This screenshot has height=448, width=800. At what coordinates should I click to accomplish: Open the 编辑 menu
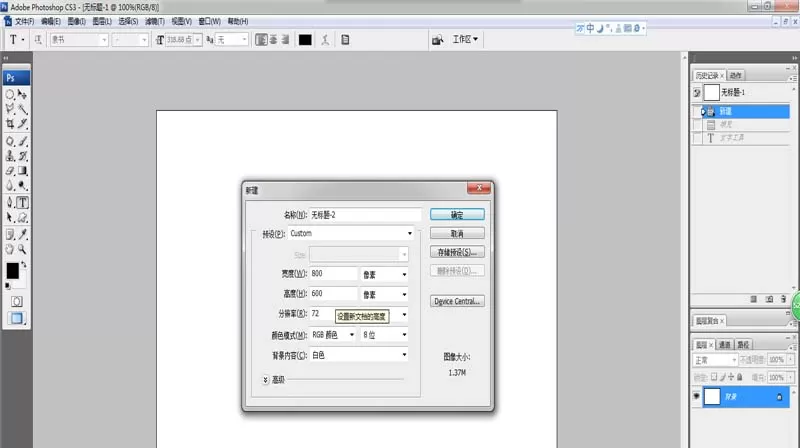click(51, 21)
